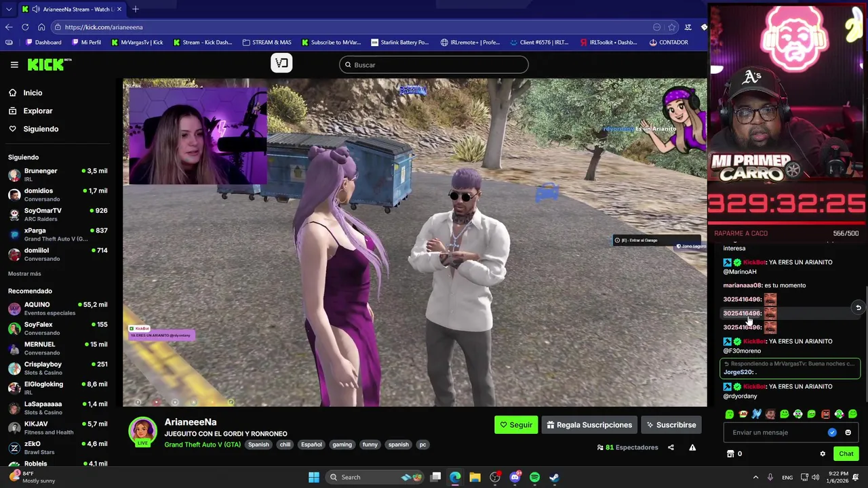Open Spotify from taskbar
This screenshot has height=488, width=868.
coord(534,477)
